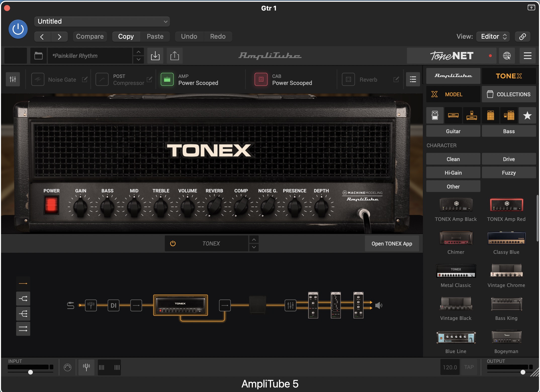Click the save preset download icon

[x=155, y=56]
